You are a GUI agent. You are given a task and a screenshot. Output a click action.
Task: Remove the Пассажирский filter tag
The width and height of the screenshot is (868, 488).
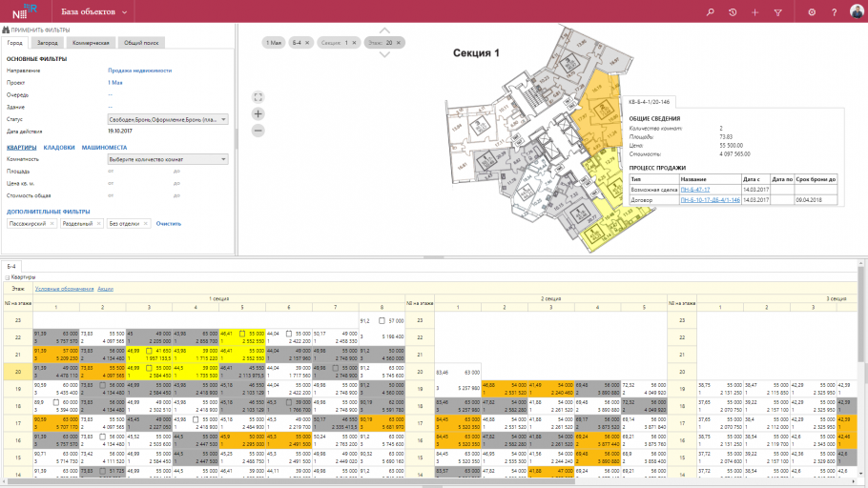48,223
